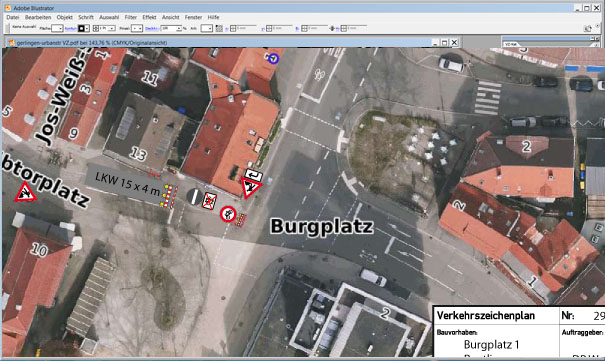The image size is (605, 361).
Task: Open the Effekt menu
Action: (149, 17)
